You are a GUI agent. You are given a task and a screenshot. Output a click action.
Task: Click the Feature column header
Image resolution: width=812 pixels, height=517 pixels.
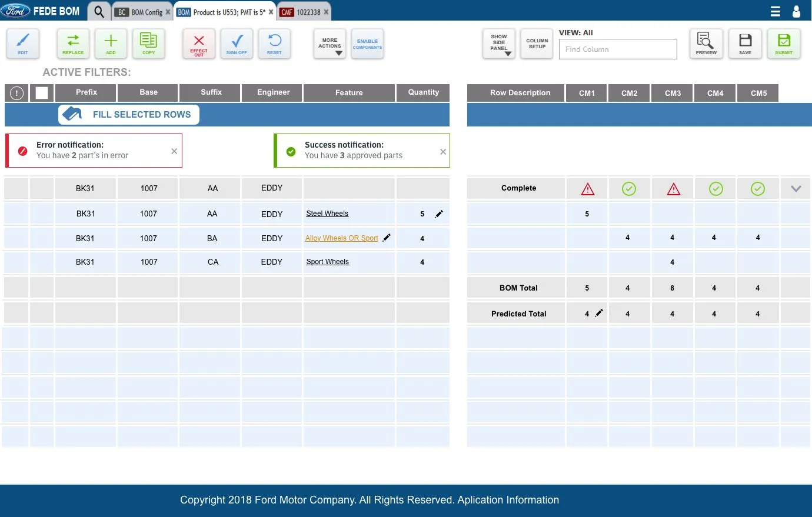(349, 93)
